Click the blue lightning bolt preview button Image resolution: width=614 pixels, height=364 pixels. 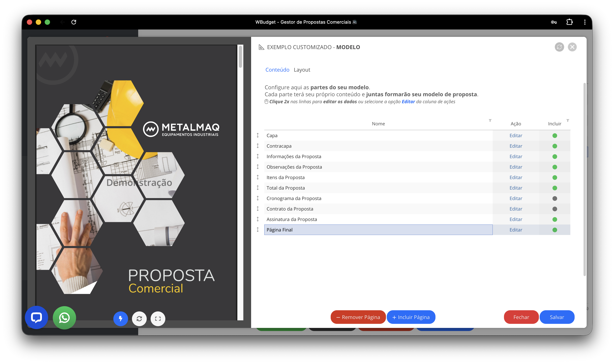(121, 319)
